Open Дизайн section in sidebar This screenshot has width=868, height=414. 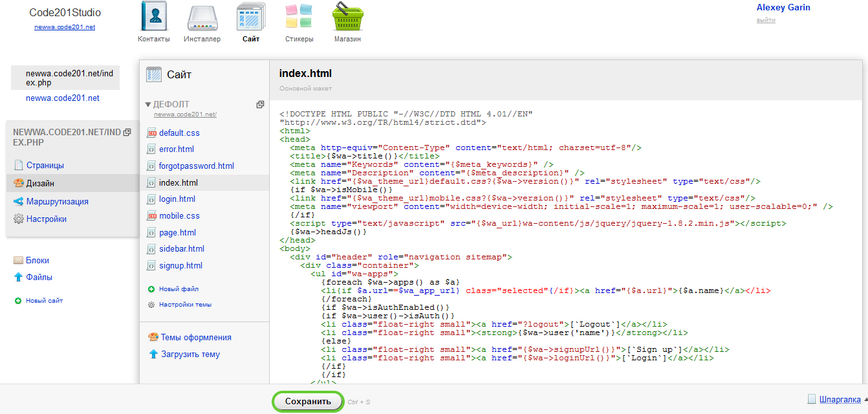click(x=40, y=183)
